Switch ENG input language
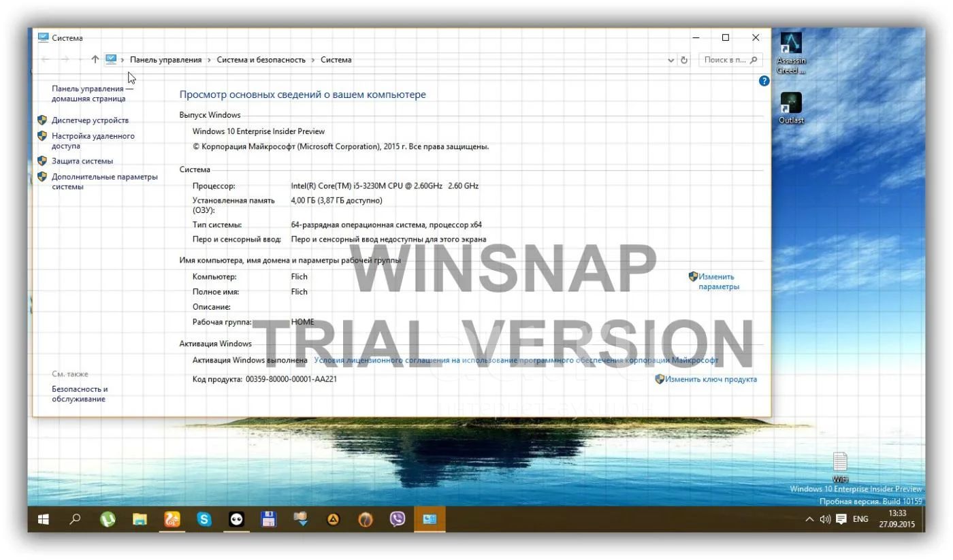The width and height of the screenshot is (953, 560). [860, 519]
